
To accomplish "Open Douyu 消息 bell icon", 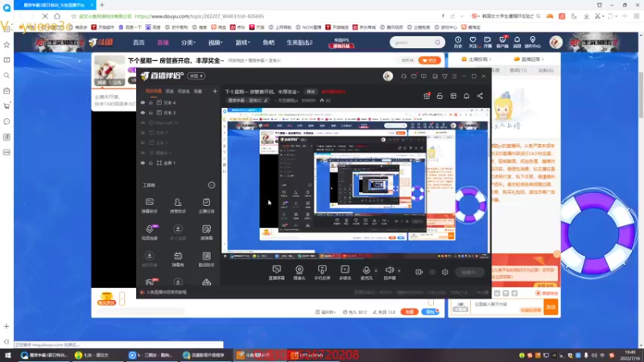I will click(x=517, y=42).
